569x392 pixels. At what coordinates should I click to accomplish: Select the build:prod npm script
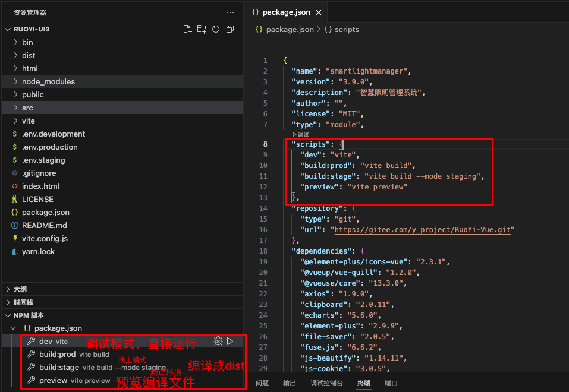57,355
